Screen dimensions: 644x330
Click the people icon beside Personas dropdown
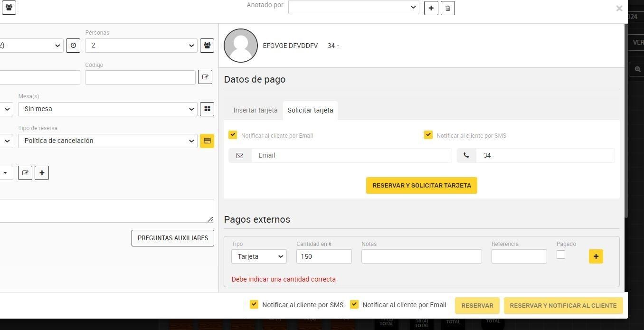pyautogui.click(x=207, y=46)
